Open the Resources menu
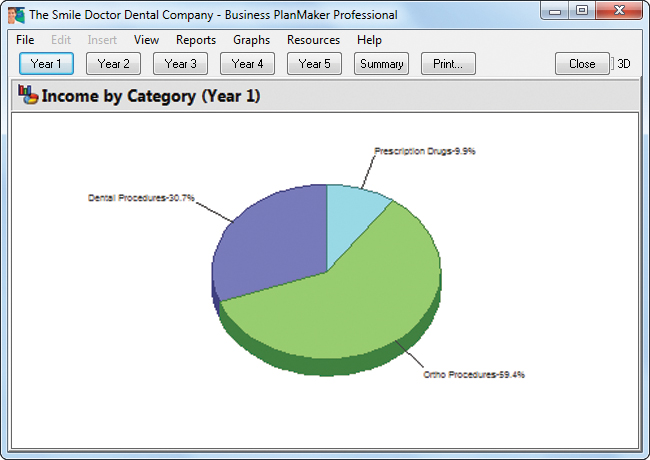 coord(313,40)
